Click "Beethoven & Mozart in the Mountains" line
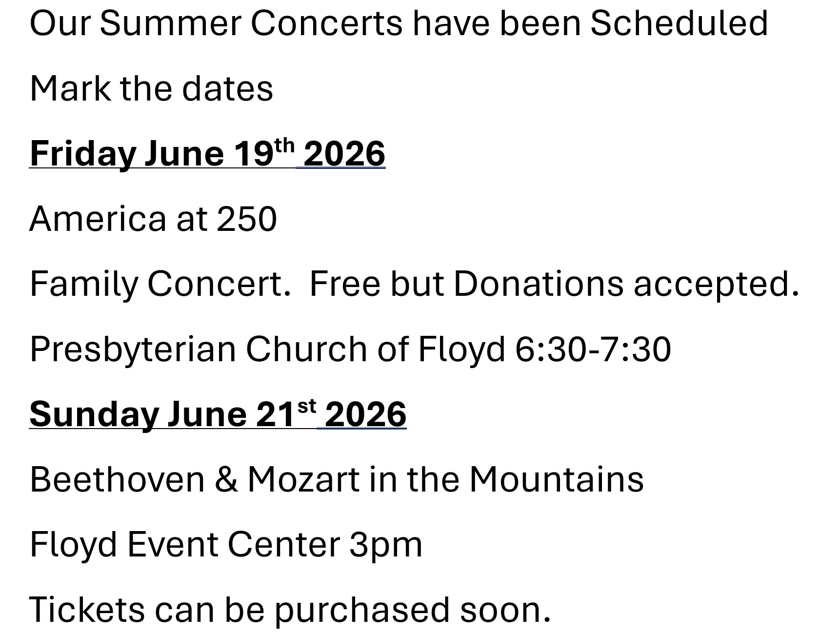The height and width of the screenshot is (637, 840). click(x=337, y=479)
